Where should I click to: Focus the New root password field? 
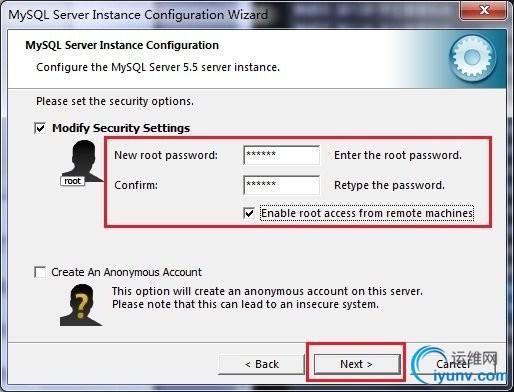(x=282, y=155)
